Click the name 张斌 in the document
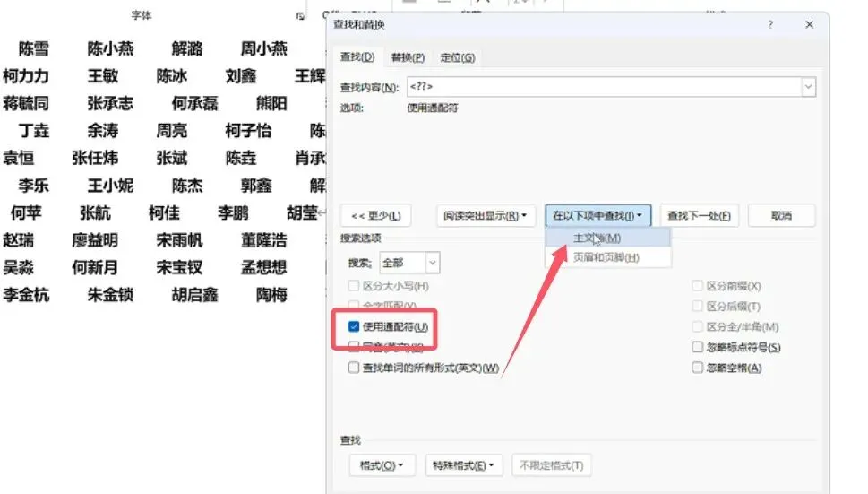Screen dimensions: 868x494 (x=172, y=158)
